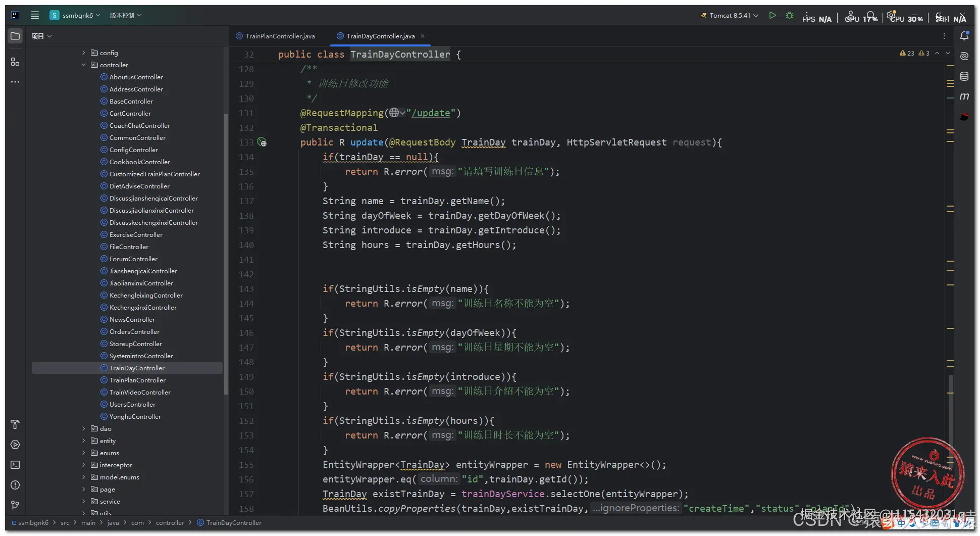
Task: Expand the config folder
Action: tap(84, 53)
